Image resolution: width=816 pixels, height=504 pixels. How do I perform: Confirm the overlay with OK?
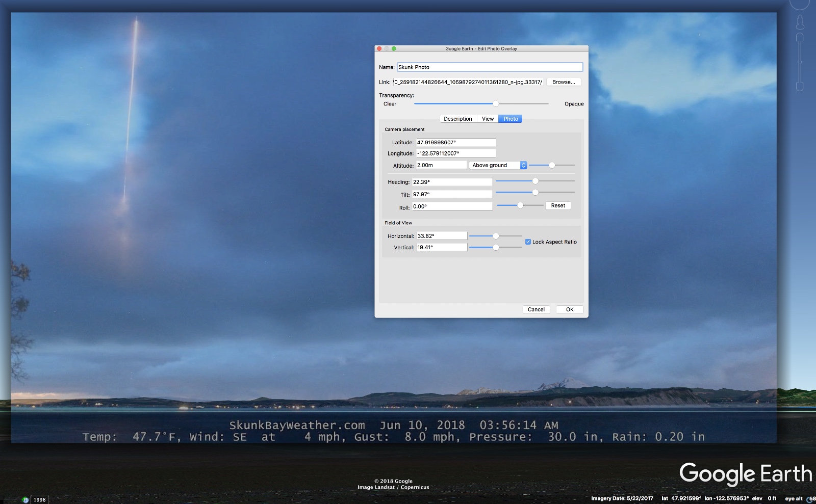point(570,309)
